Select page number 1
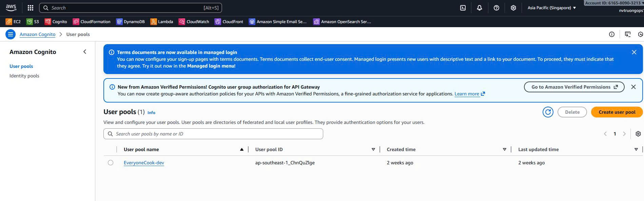 (615, 134)
